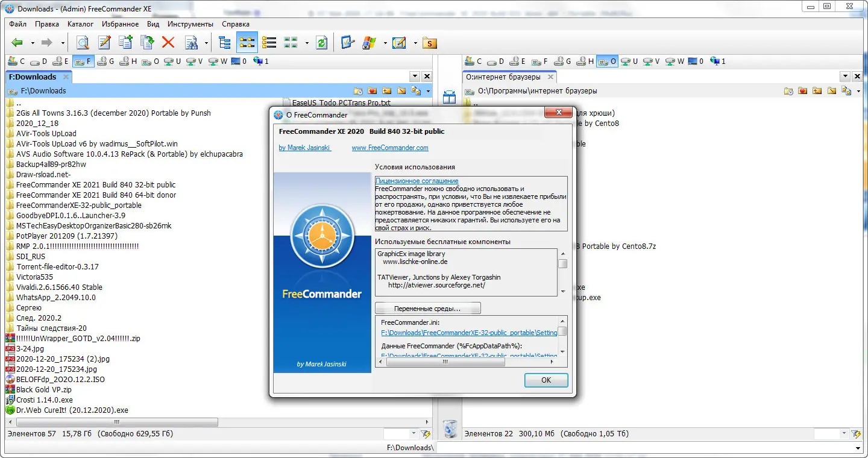Click the checkmark select icon in toolbar
This screenshot has height=458, width=868.
pyautogui.click(x=347, y=43)
